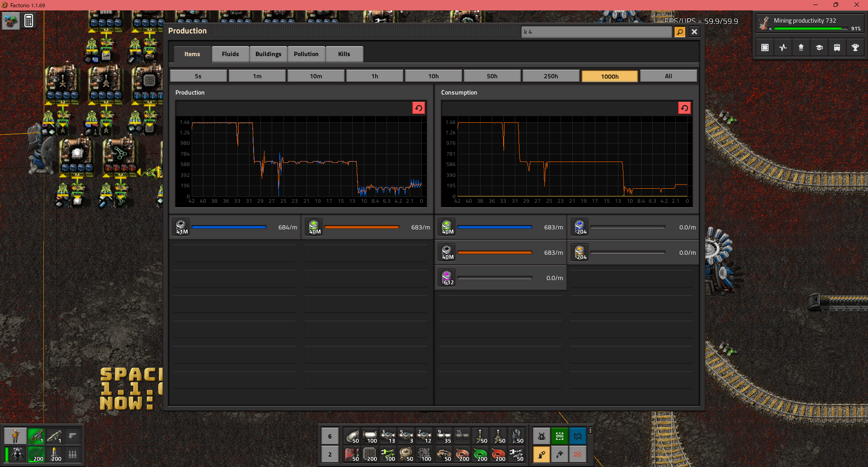
Task: Open the Pollution tab
Action: pos(306,54)
